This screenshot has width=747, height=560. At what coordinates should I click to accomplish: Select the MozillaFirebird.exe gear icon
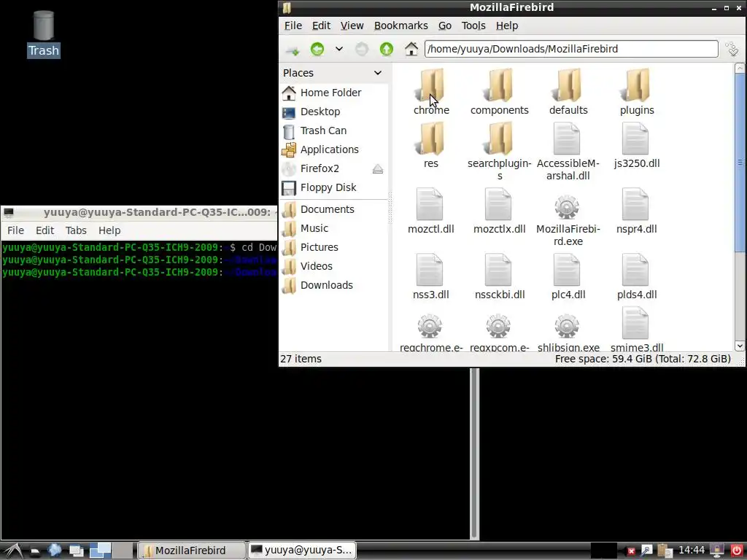567,207
